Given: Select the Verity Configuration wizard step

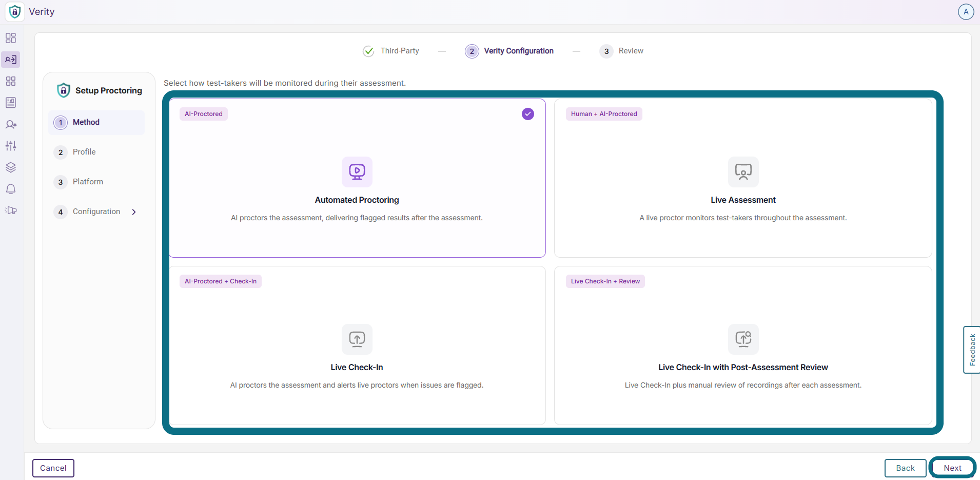Looking at the screenshot, I should point(509,51).
